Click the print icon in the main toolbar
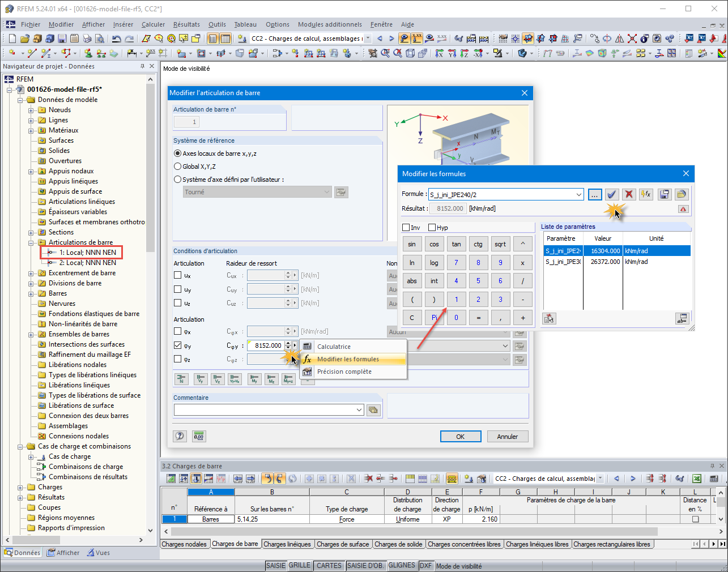This screenshot has width=728, height=572. pyautogui.click(x=87, y=39)
